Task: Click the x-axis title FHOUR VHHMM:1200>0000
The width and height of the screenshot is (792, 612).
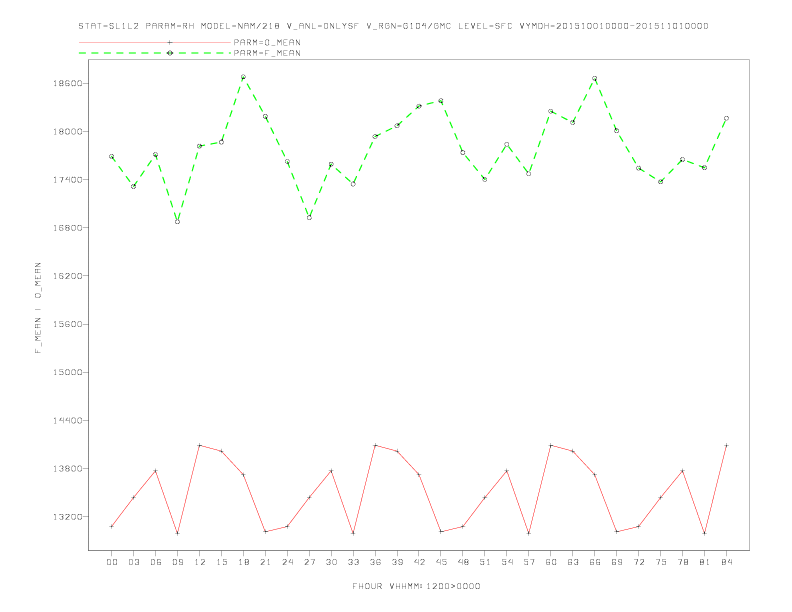Action: click(416, 586)
